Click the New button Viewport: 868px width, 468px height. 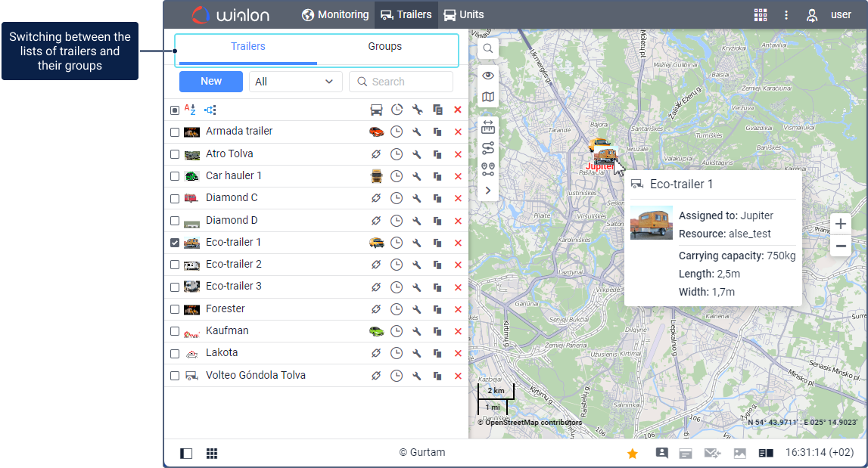pos(211,82)
